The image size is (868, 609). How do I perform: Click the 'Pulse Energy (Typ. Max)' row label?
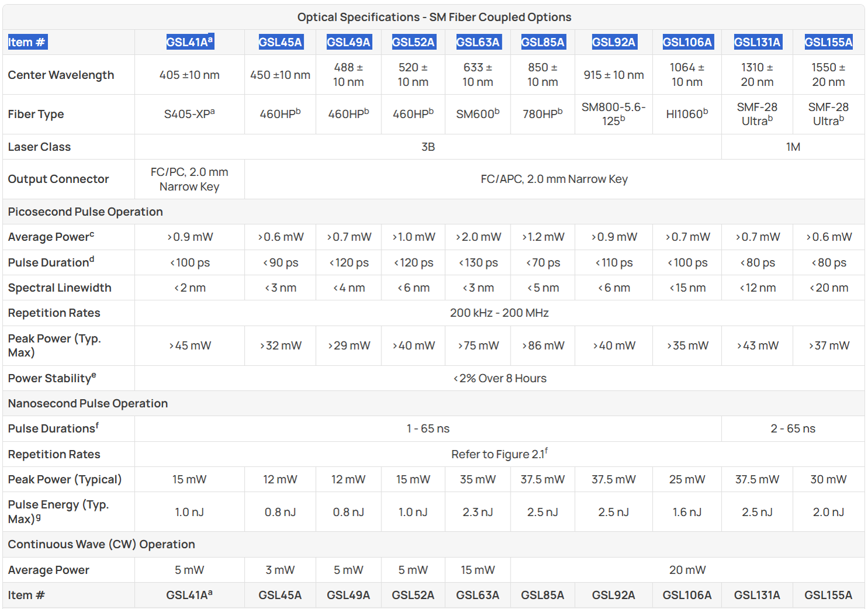click(x=58, y=511)
